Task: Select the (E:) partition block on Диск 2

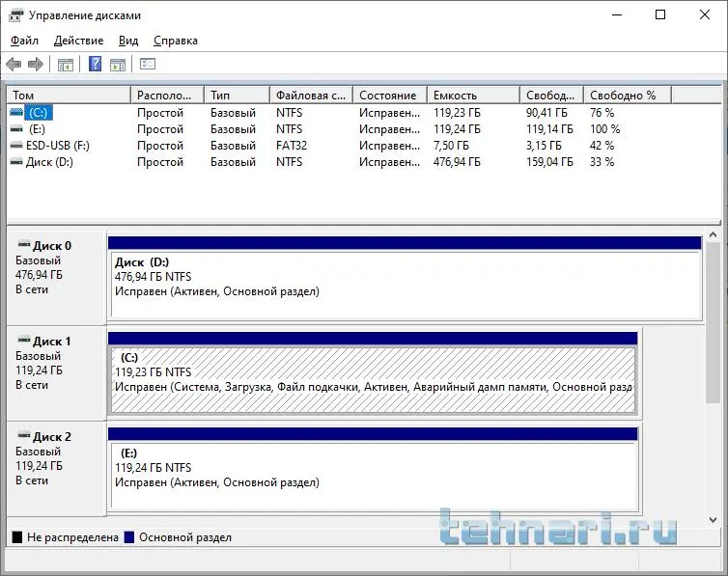Action: coord(372,475)
